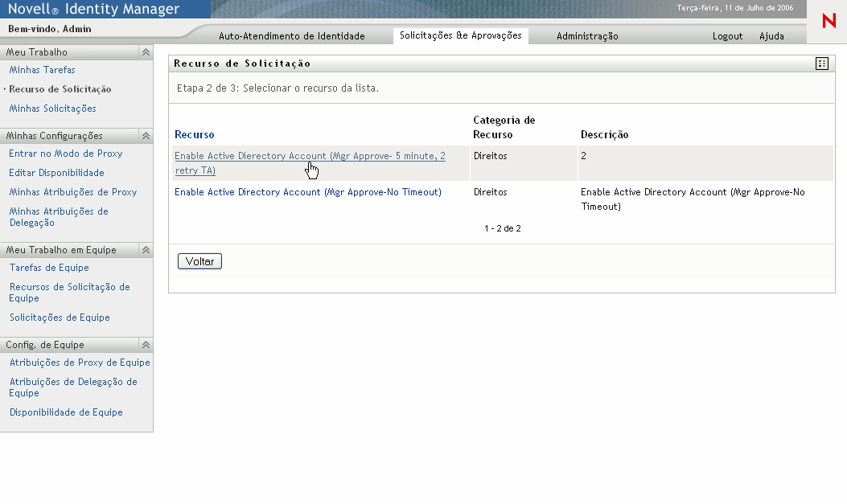Click the Descrição column header
Image resolution: width=847 pixels, height=504 pixels.
click(x=604, y=135)
